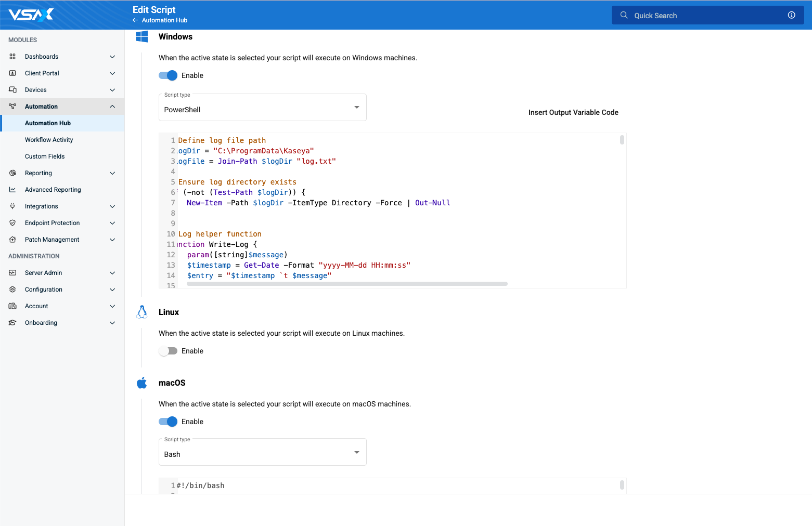Open the PowerShell script type dropdown

(x=262, y=108)
